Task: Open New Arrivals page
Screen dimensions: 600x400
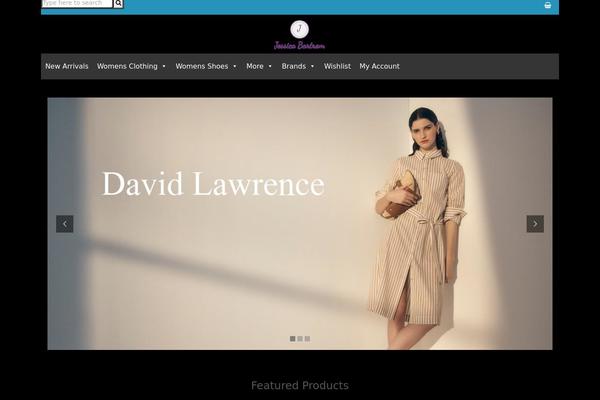Action: (67, 66)
